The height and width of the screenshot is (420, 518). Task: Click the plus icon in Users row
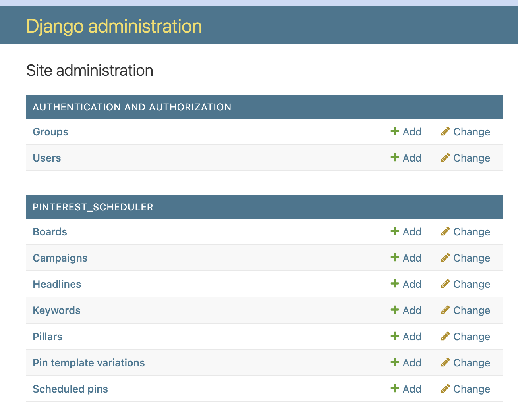[394, 157]
